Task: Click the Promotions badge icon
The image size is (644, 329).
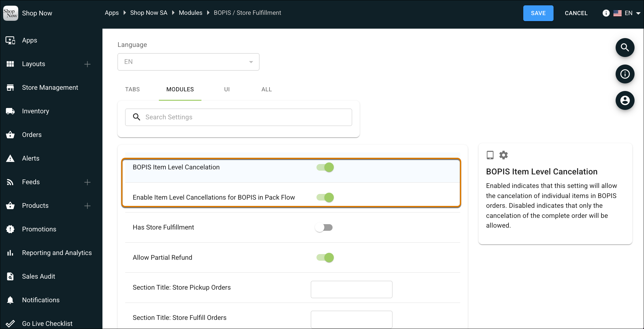Action: [x=10, y=229]
